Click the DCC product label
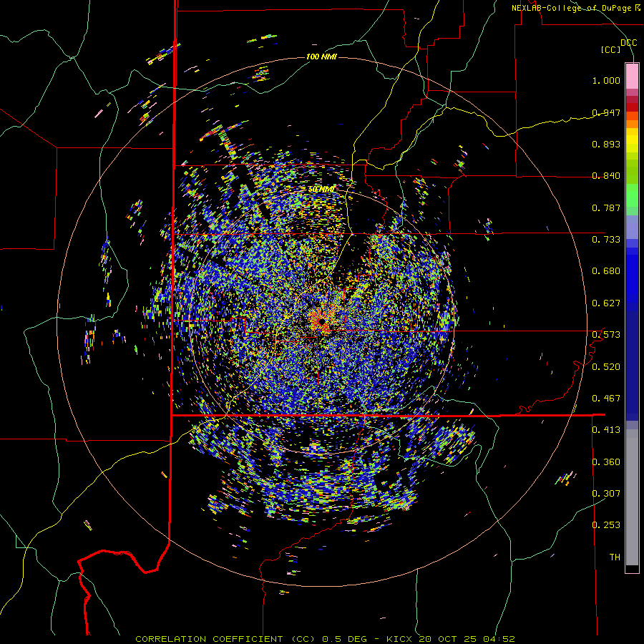 629,43
